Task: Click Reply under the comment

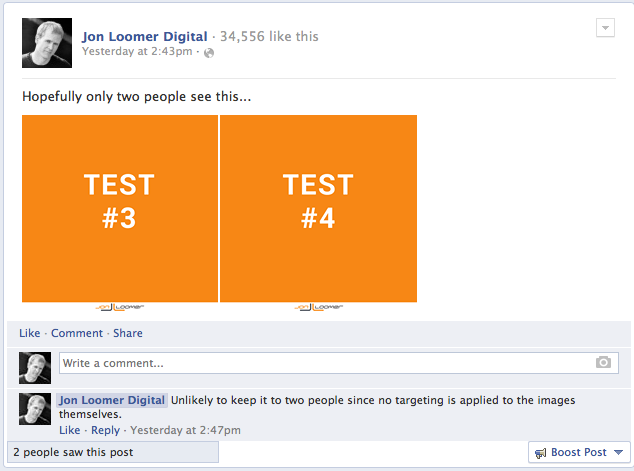Action: pyautogui.click(x=105, y=430)
